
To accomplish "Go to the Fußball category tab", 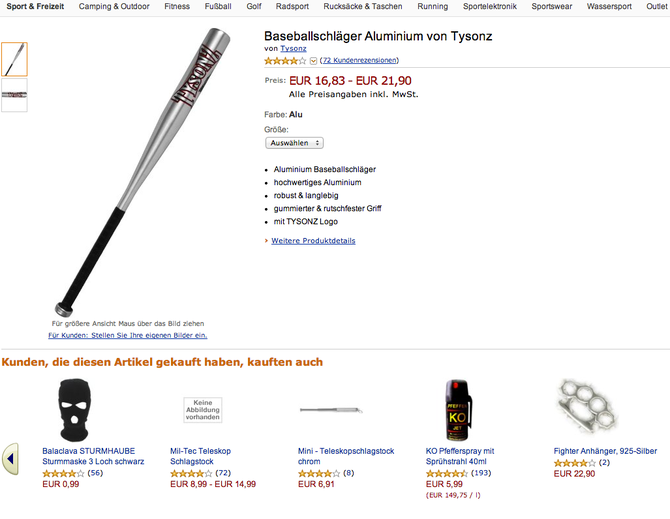I will pyautogui.click(x=218, y=6).
